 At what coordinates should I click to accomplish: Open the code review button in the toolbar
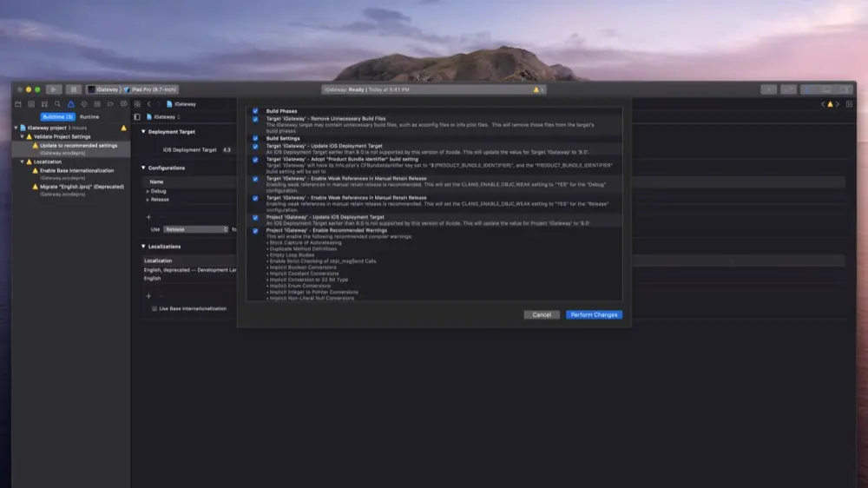(x=788, y=89)
